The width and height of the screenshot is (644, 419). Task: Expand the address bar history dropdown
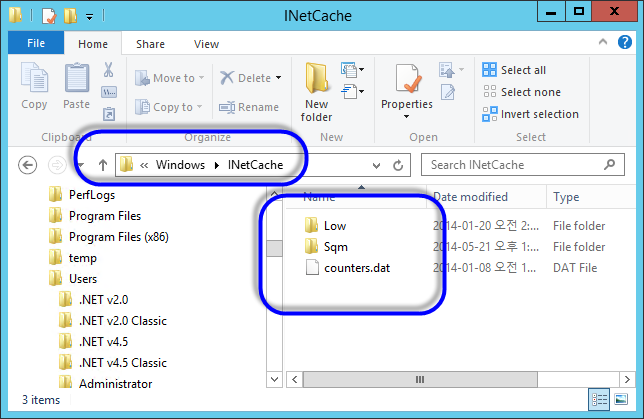pos(376,165)
